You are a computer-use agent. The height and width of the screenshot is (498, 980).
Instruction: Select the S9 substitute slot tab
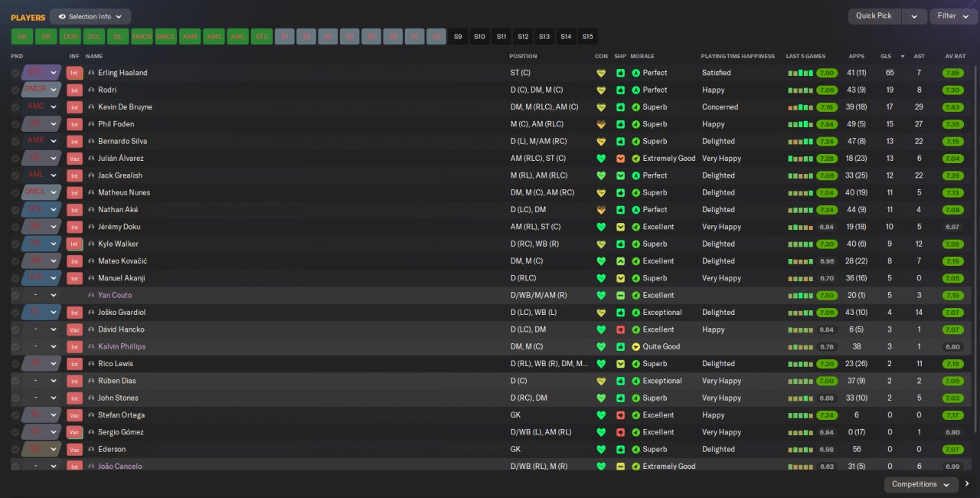[x=458, y=36]
